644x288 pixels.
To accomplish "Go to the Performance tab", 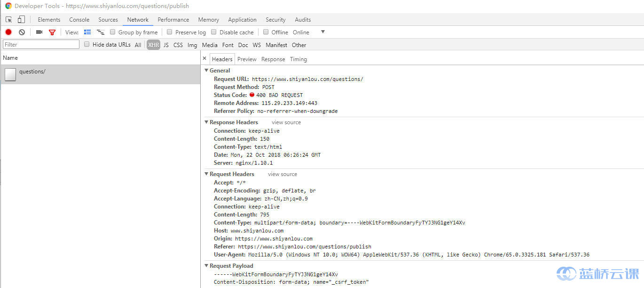I will click(173, 20).
